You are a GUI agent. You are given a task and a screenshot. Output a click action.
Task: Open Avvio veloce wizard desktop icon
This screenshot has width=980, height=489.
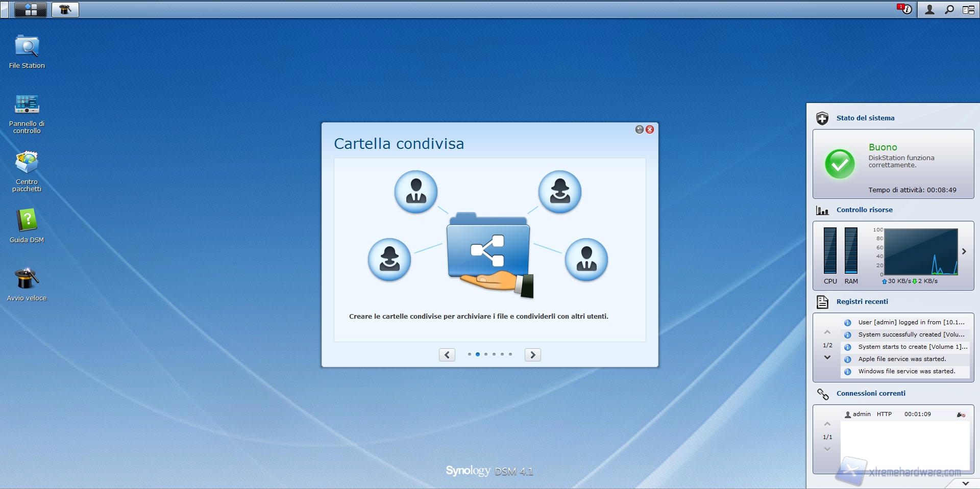(x=27, y=279)
